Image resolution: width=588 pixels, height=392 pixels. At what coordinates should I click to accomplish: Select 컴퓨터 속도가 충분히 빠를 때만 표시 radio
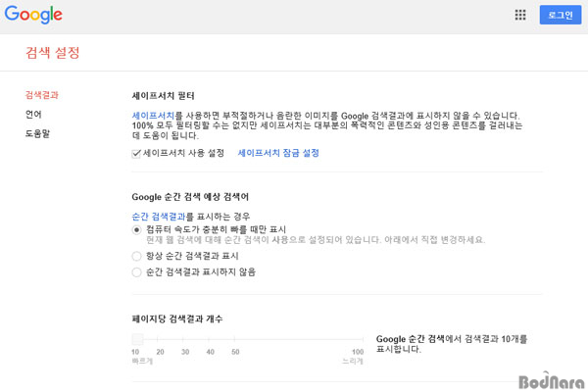136,229
